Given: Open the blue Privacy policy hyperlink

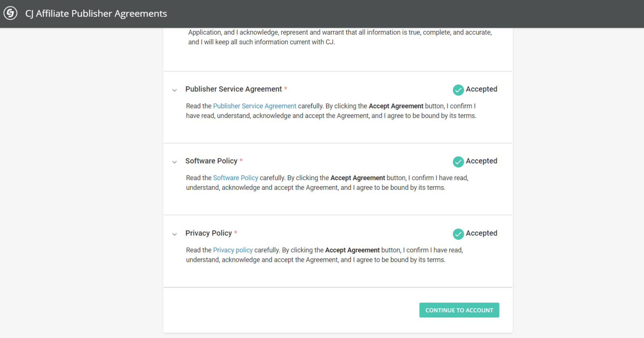Looking at the screenshot, I should [x=233, y=250].
